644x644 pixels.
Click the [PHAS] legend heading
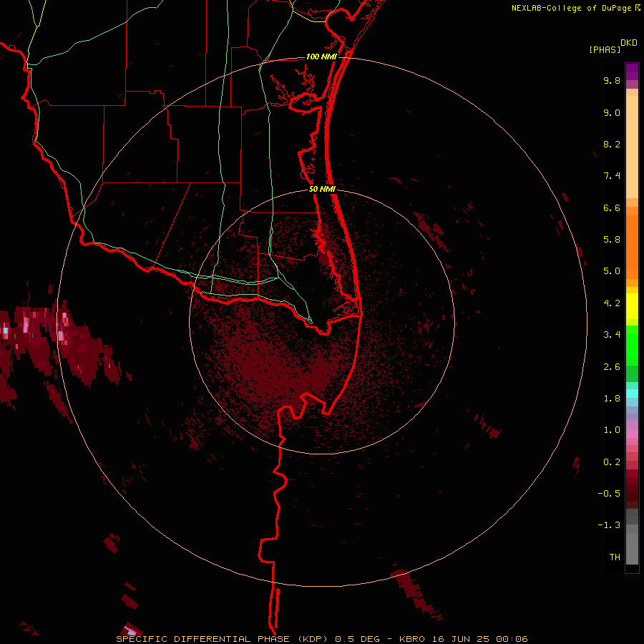tap(605, 49)
